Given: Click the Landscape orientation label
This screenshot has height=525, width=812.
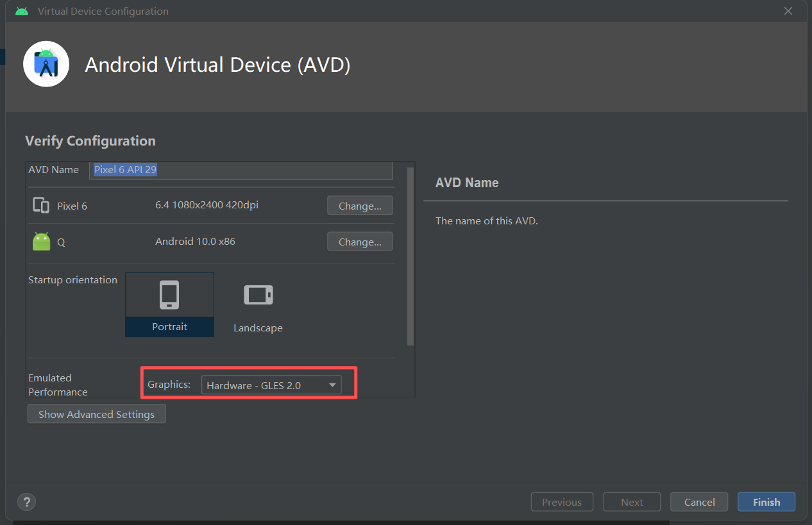Looking at the screenshot, I should (258, 328).
